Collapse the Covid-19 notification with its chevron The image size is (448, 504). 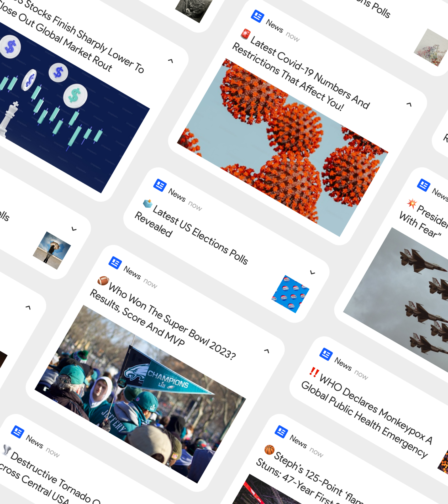point(409,104)
